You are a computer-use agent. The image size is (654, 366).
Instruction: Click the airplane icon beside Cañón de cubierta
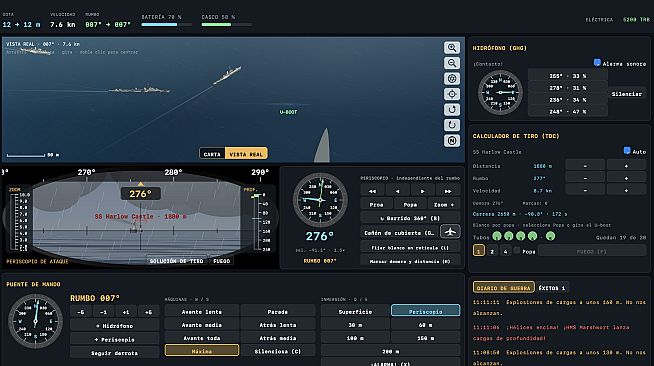450,232
